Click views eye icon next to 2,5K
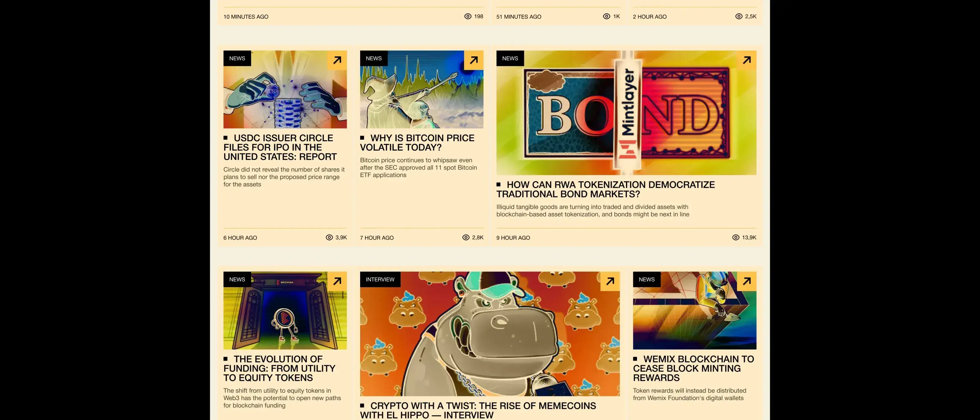The image size is (980, 420). [x=739, y=16]
